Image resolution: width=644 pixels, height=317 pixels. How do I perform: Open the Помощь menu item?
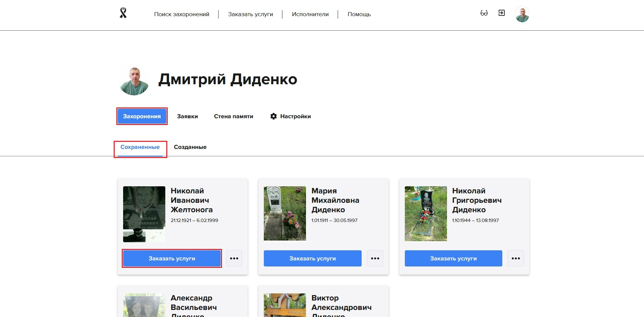coord(359,14)
